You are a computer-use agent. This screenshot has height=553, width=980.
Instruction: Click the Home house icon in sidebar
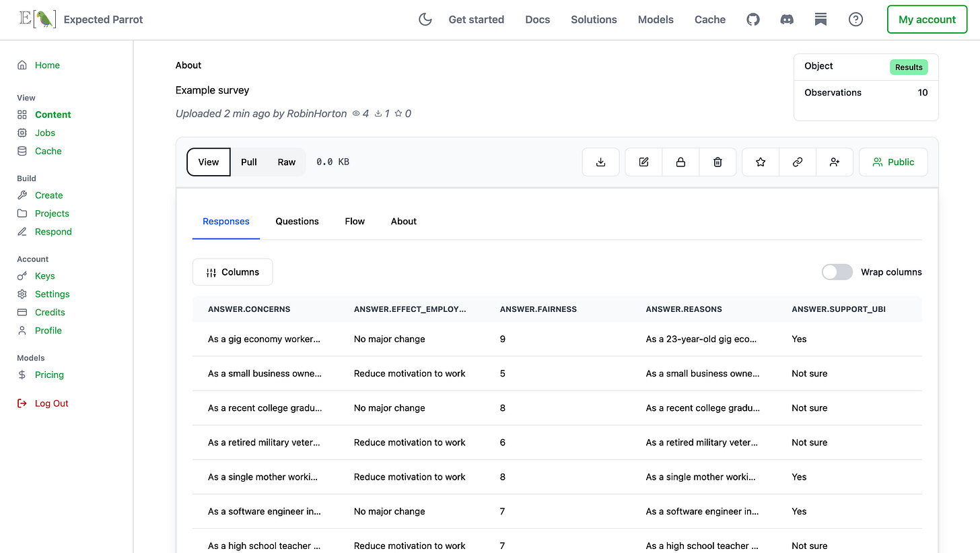pyautogui.click(x=22, y=65)
